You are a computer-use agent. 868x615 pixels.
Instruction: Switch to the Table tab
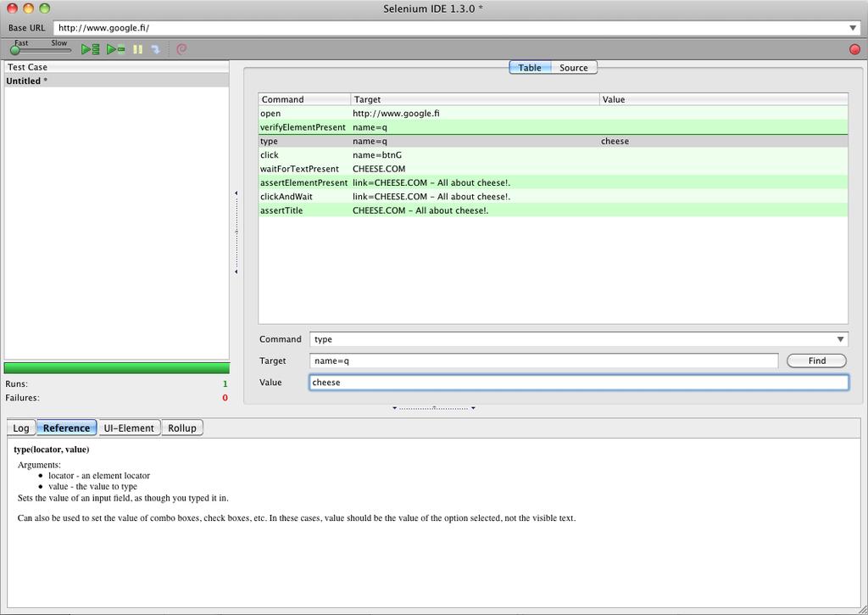click(530, 68)
